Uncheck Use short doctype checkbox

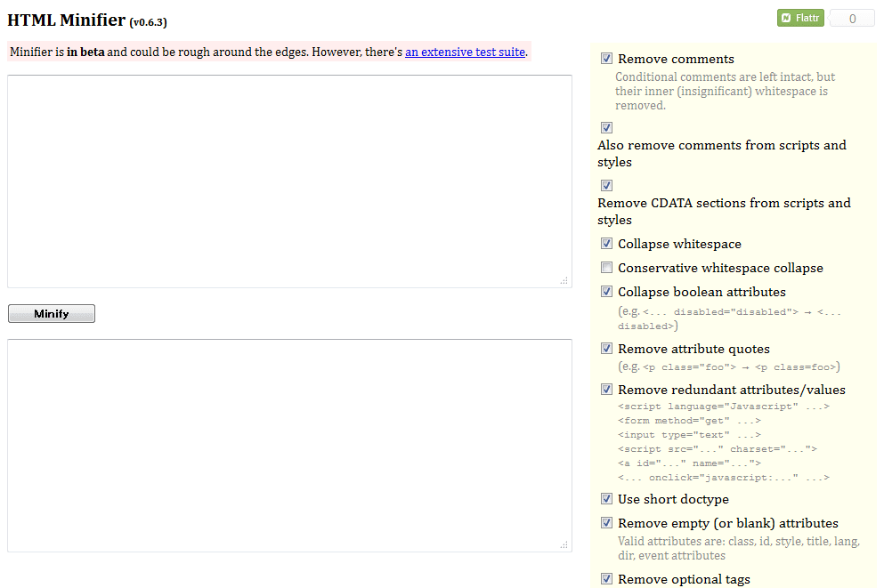[x=606, y=499]
